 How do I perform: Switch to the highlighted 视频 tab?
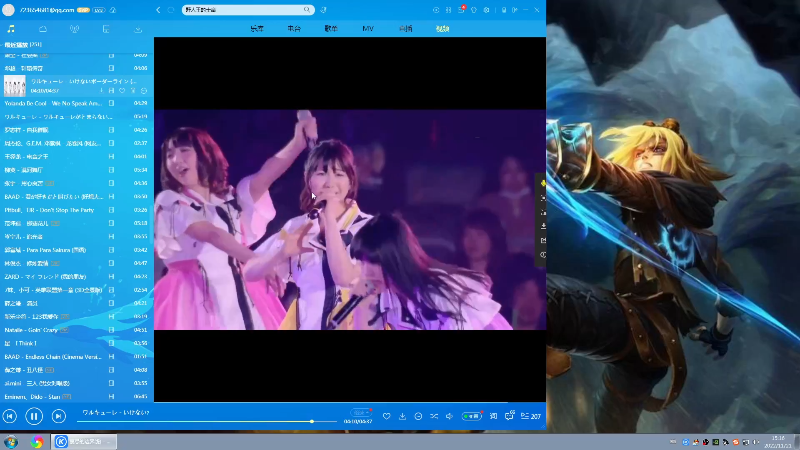(442, 29)
